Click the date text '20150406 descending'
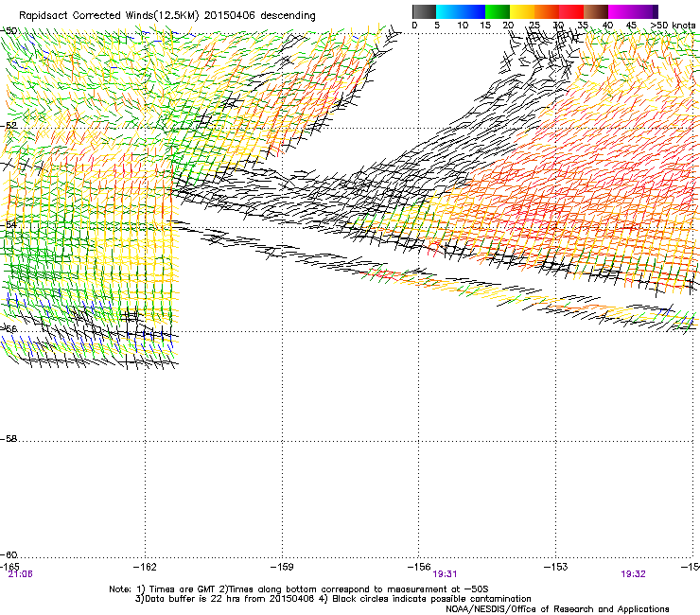Screen dimensions: 700x615 coord(260,15)
